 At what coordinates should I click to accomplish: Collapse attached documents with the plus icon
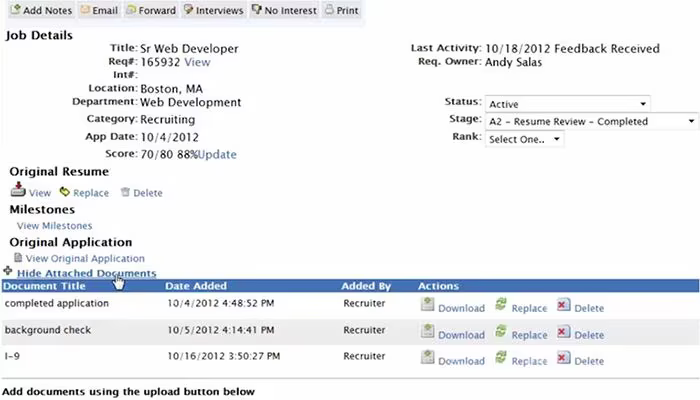click(8, 271)
